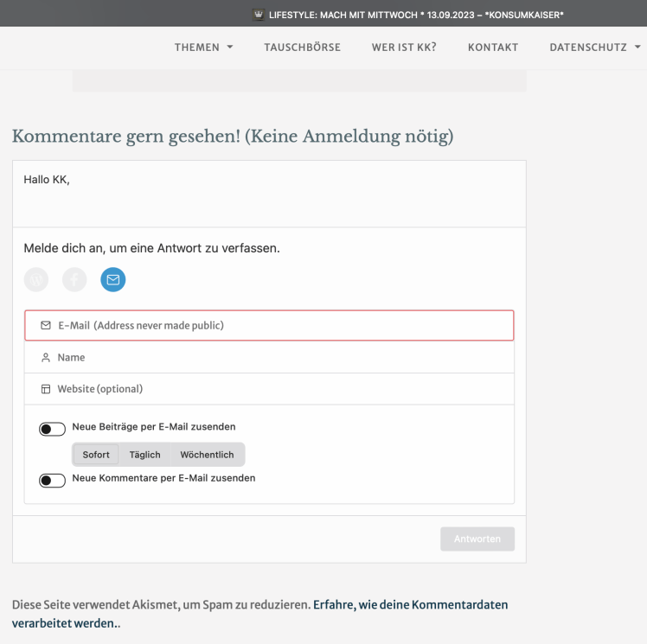
Task: Click the person icon beside Name
Action: (46, 357)
